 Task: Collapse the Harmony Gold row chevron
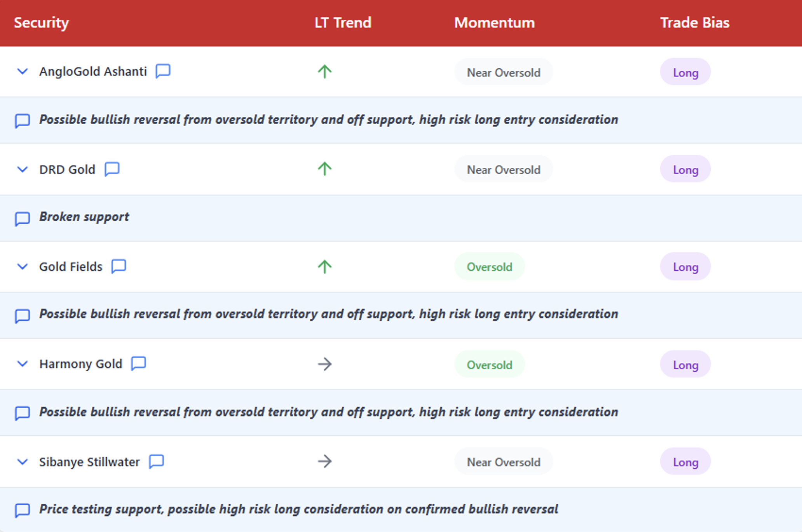[x=23, y=364]
